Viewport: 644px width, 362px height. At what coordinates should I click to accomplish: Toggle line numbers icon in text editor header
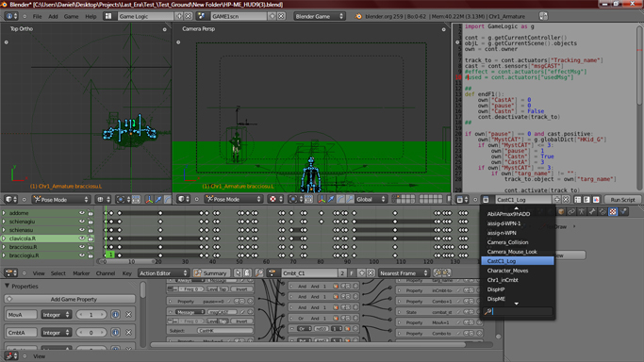577,200
